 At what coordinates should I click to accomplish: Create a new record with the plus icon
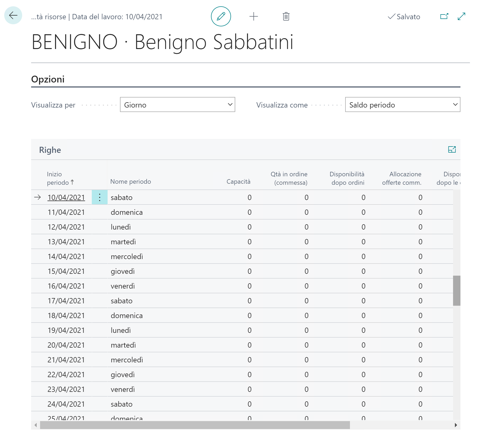[253, 16]
